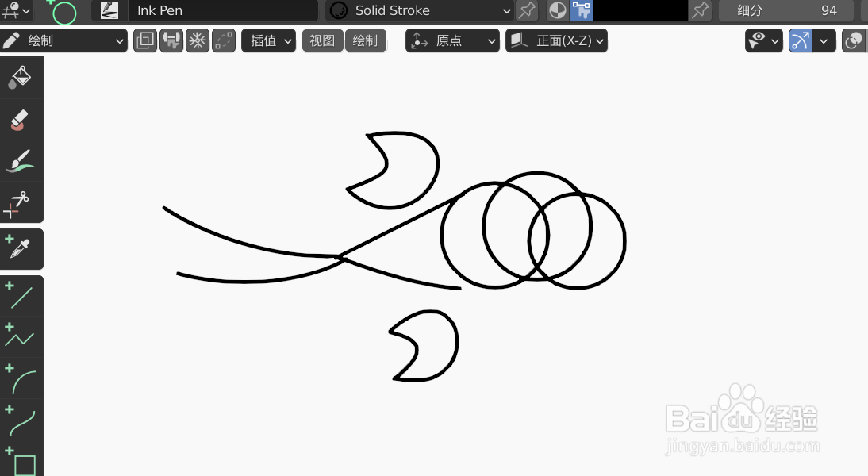Select the Polyline primitive tool
The width and height of the screenshot is (868, 476).
(21, 336)
